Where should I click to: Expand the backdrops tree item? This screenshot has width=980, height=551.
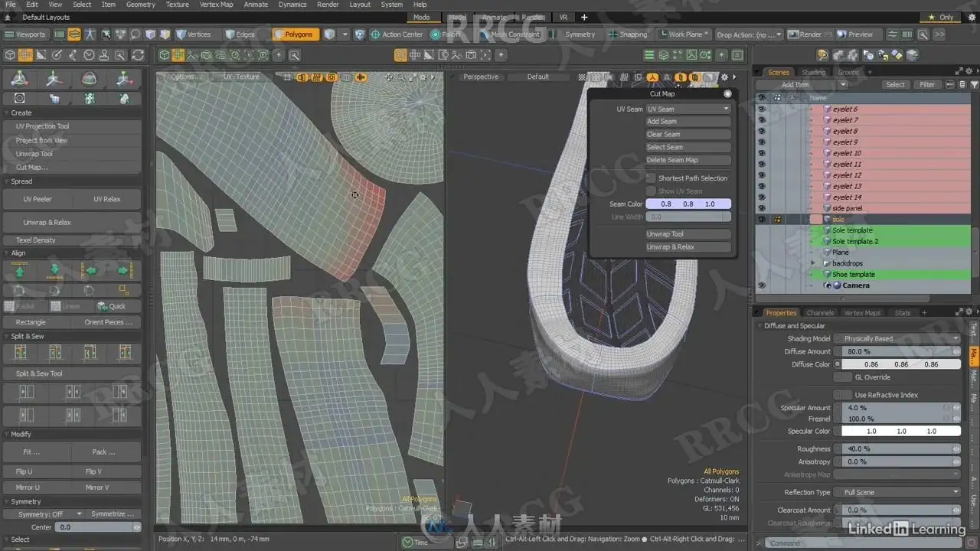pos(813,263)
